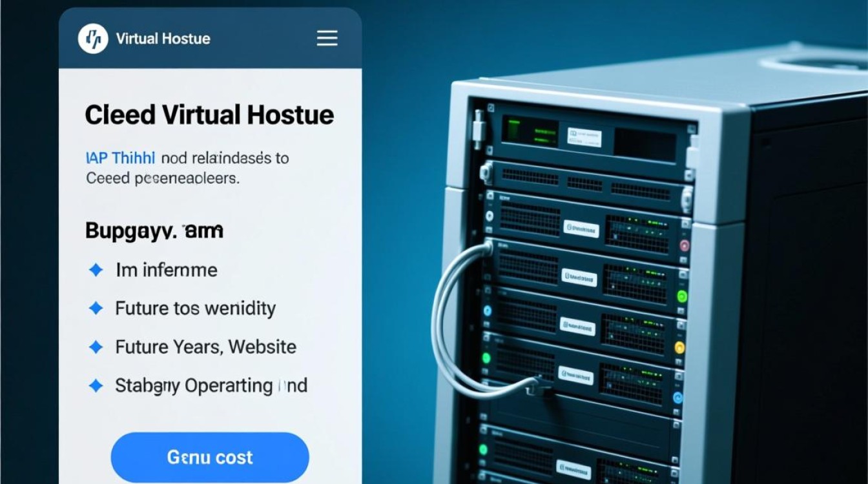Viewport: 868px width, 484px height.
Task: Select the "Im infernme" list item
Action: [167, 270]
